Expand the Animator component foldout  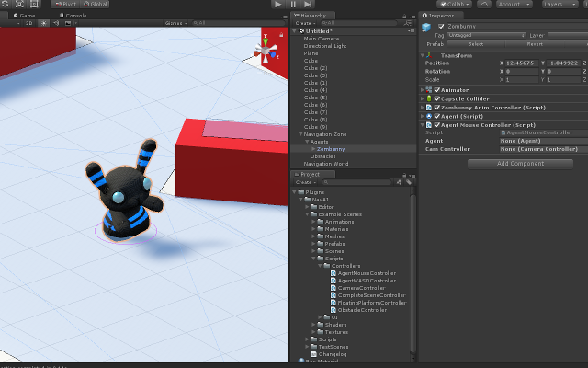click(x=423, y=90)
